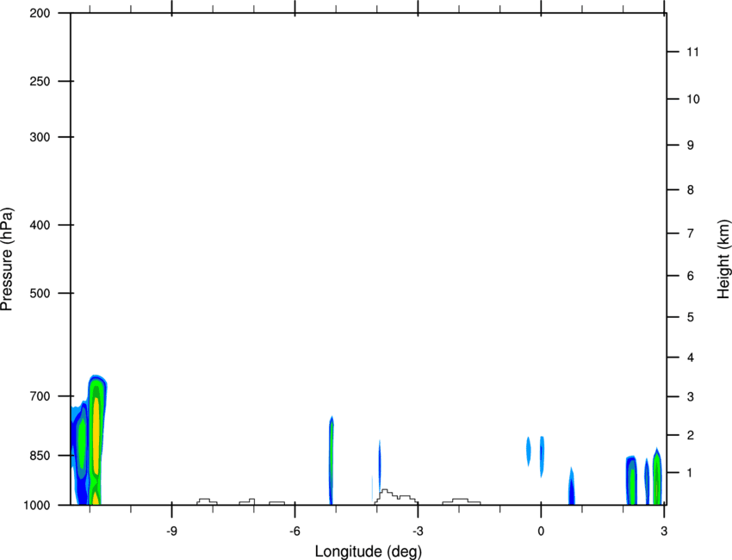Pick the 11 km height label
Viewport: 732px width, 560px height.
692,52
